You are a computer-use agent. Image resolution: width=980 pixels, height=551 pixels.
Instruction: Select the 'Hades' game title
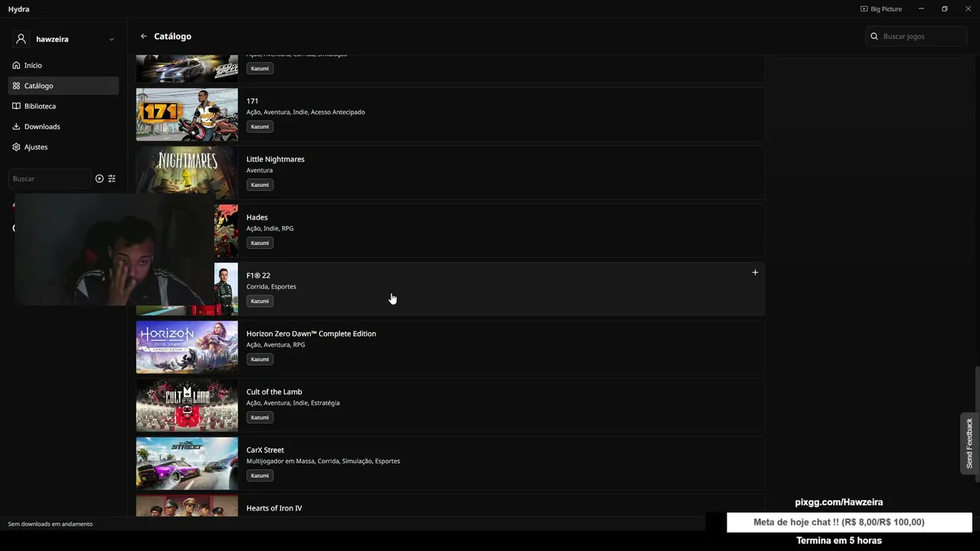256,217
